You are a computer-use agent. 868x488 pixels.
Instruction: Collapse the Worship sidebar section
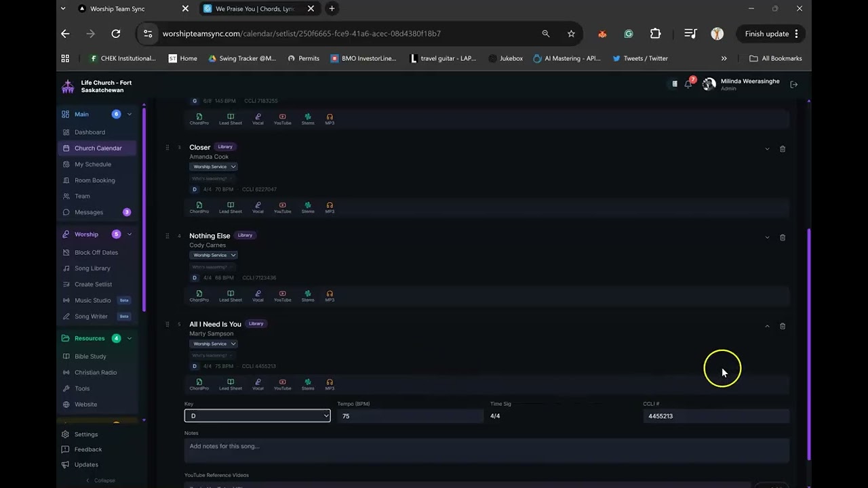click(x=130, y=235)
